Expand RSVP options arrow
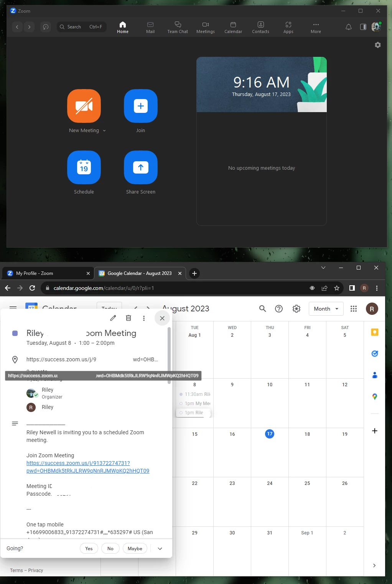 (x=160, y=548)
